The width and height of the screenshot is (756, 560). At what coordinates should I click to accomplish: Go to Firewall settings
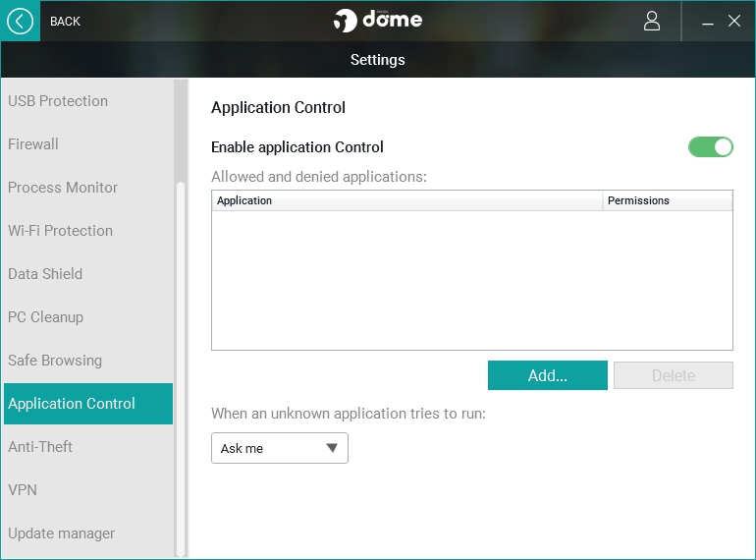tap(33, 144)
